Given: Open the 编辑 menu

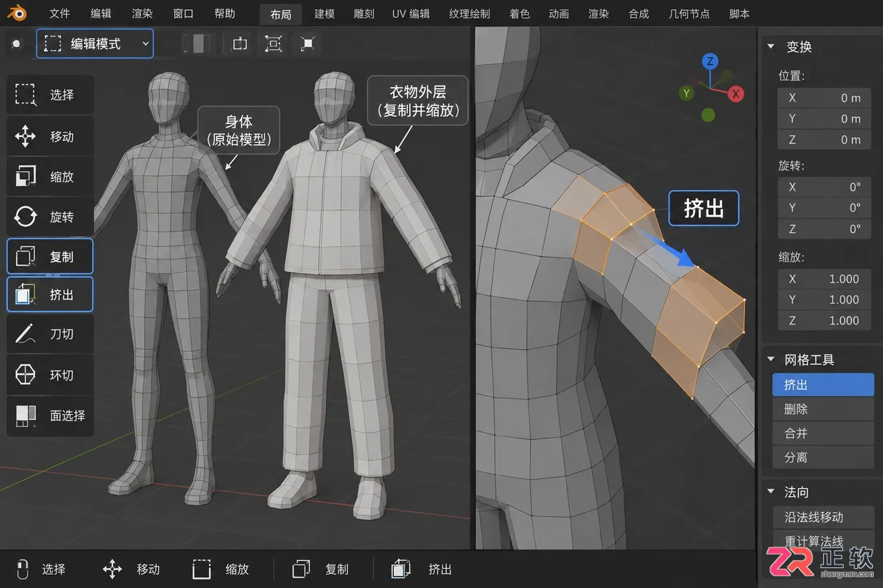Looking at the screenshot, I should pos(101,14).
